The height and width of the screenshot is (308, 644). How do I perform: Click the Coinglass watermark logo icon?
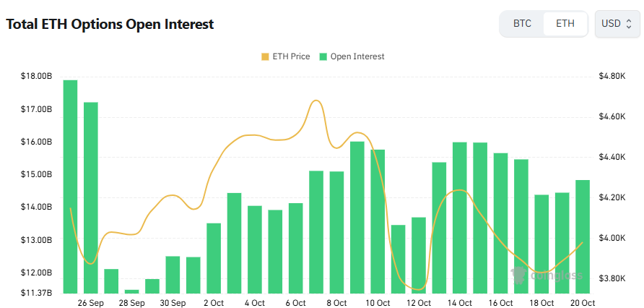click(x=518, y=273)
